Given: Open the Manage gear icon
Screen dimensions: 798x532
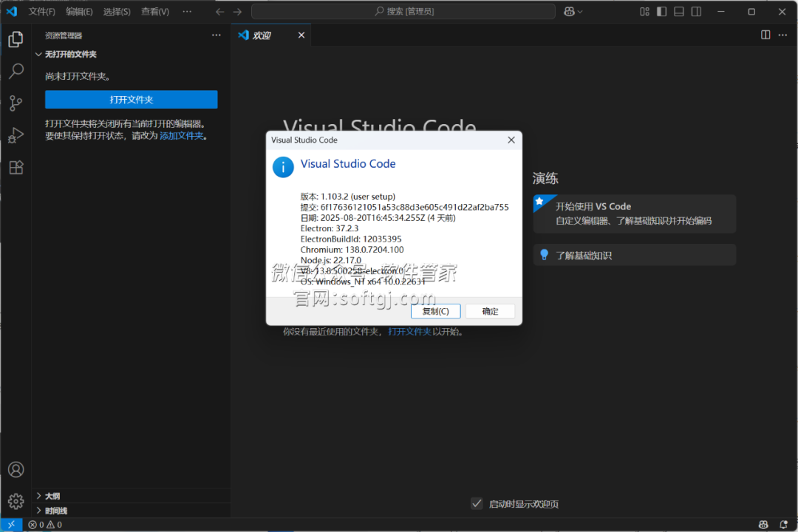Looking at the screenshot, I should pos(16,502).
